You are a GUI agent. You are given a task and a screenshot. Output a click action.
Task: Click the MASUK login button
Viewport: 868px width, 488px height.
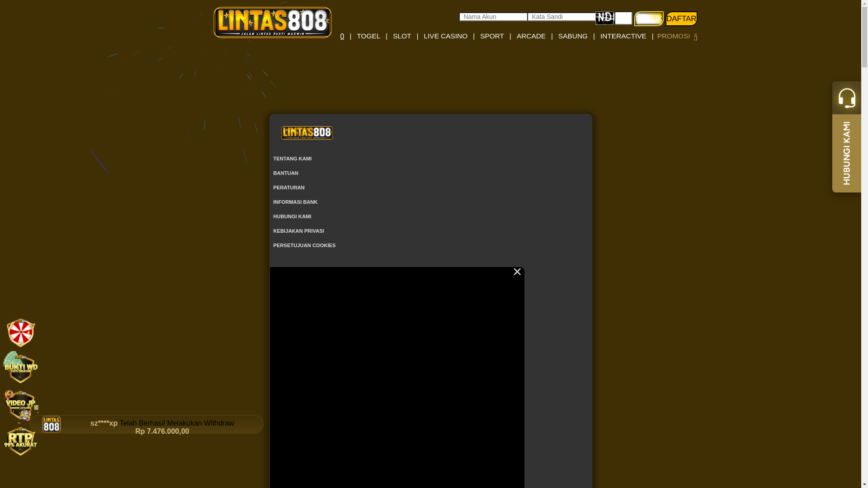[x=649, y=19]
